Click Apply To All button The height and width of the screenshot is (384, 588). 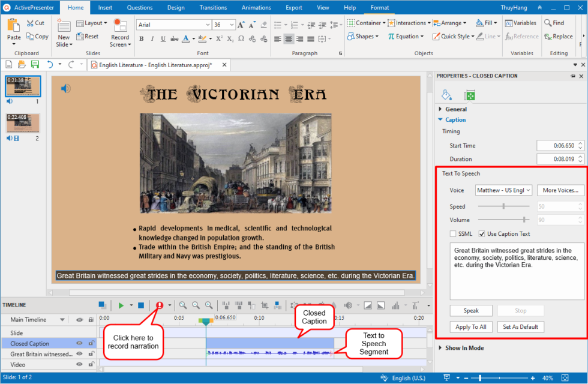pos(471,326)
